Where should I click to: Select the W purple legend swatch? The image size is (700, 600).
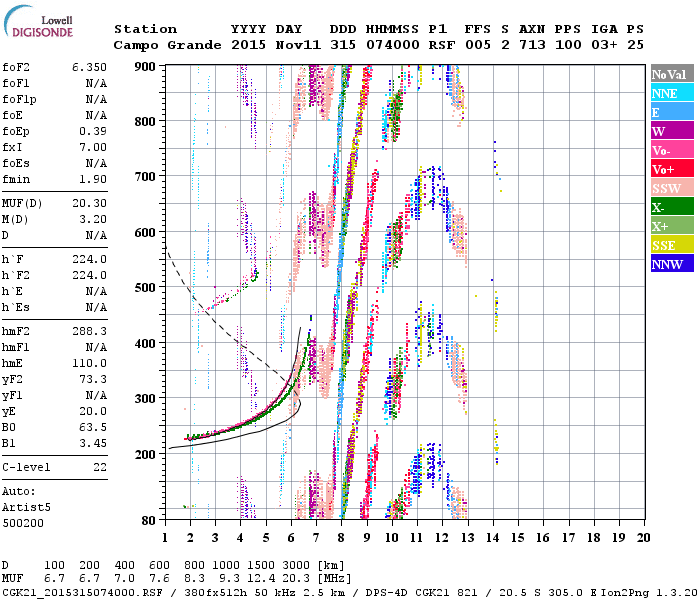click(x=672, y=131)
